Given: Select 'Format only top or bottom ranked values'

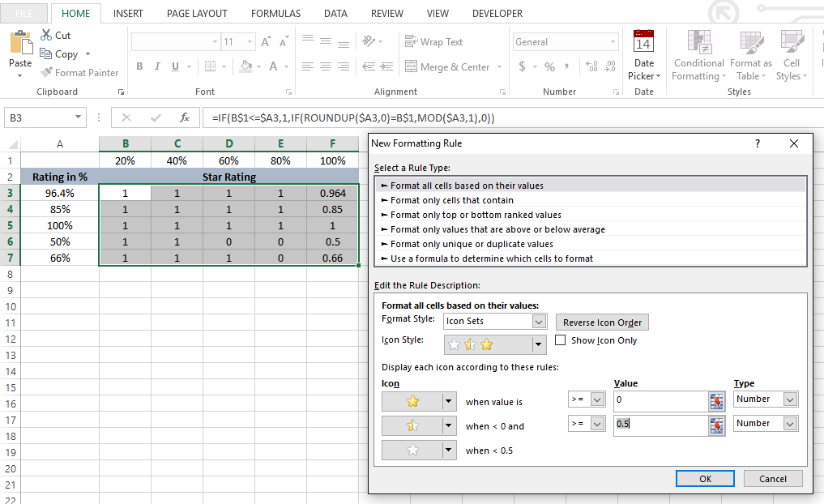Looking at the screenshot, I should pos(591,215).
